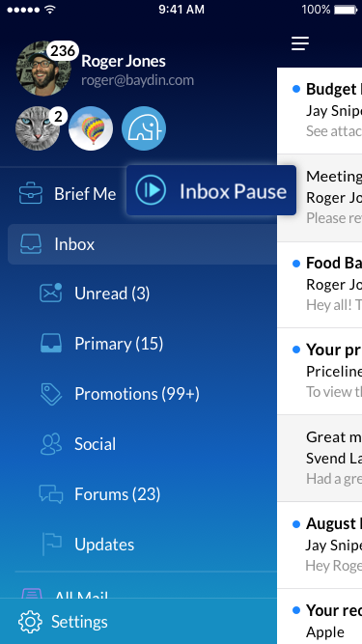Toggle the Inbox Pause button
362x644 pixels.
[x=211, y=190]
